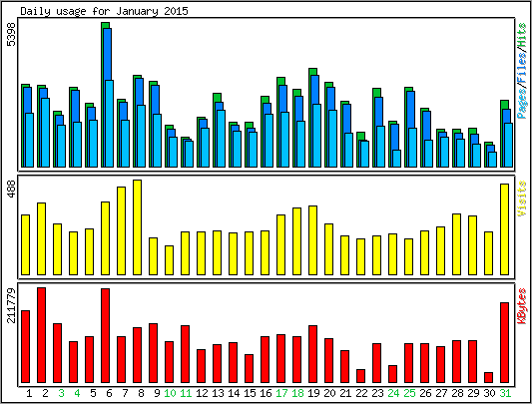Select green weekend day label "24"
This screenshot has width=532, height=404.
tap(393, 393)
